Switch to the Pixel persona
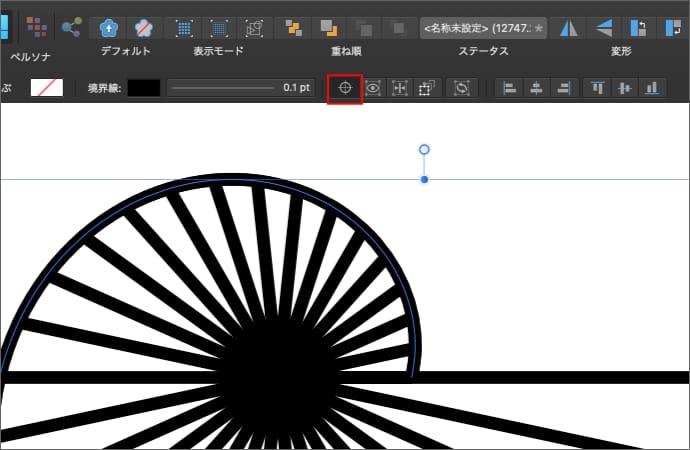 pos(37,27)
